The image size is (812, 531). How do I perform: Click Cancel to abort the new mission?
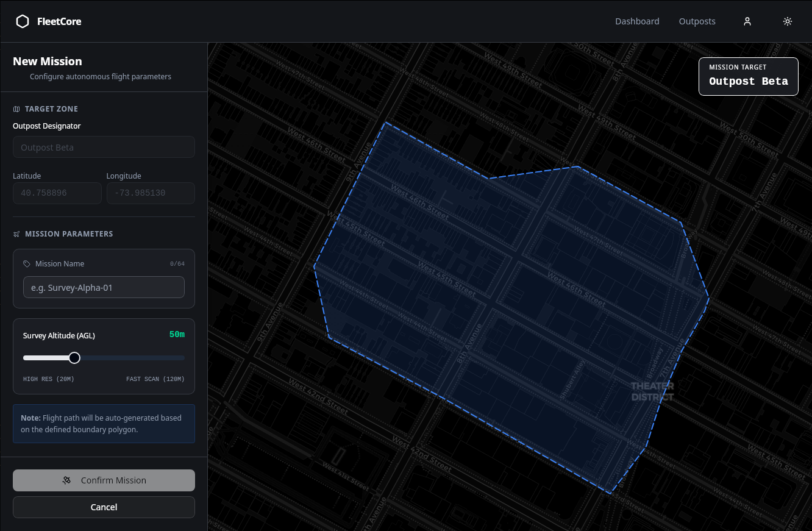click(104, 507)
